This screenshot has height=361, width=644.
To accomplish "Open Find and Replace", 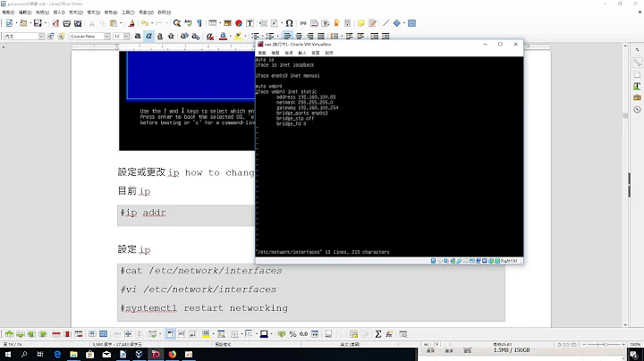I will [x=177, y=23].
